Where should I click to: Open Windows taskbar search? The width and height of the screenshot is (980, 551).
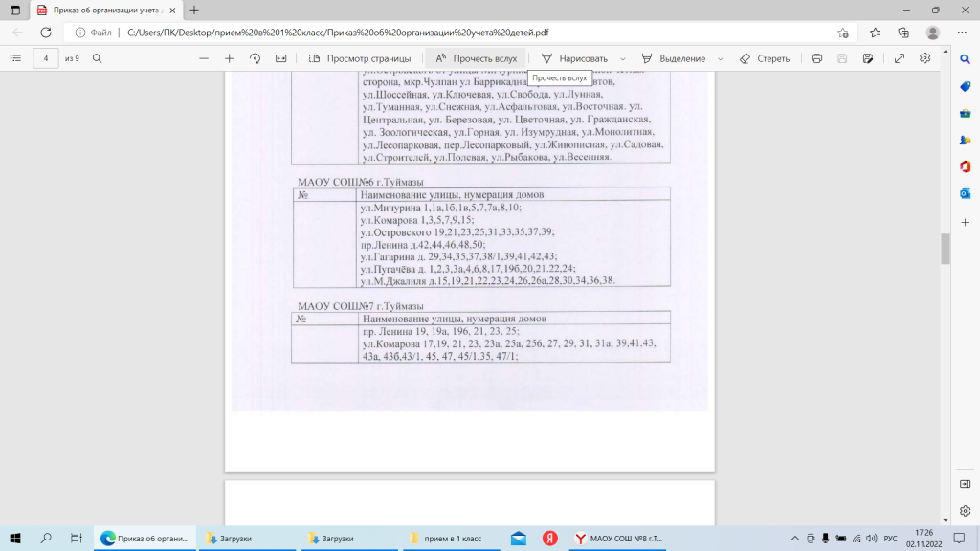[x=46, y=538]
